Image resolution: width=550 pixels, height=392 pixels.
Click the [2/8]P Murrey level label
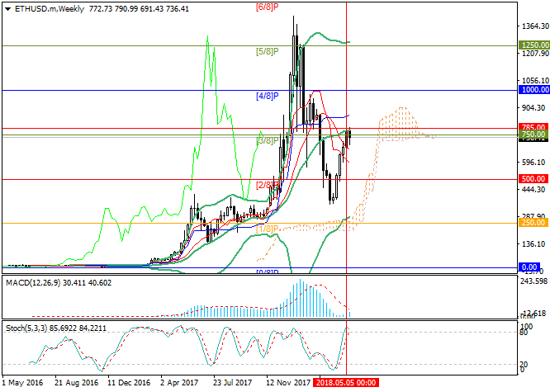268,185
